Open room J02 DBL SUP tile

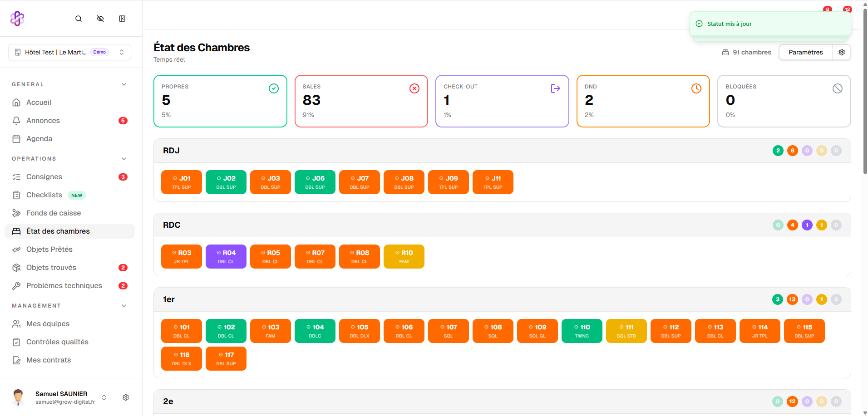[x=226, y=182]
